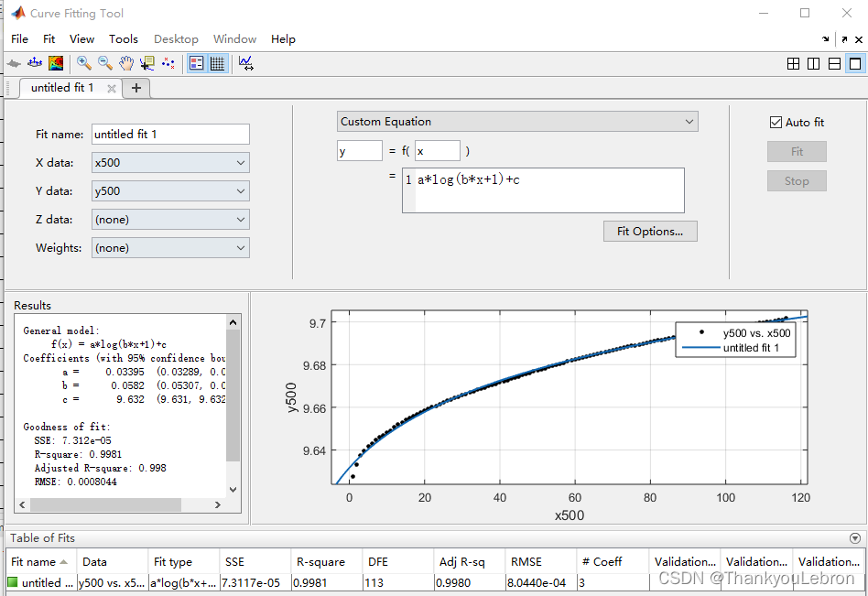Select the Exclude Outliers tool
This screenshot has width=868, height=596.
(x=168, y=64)
